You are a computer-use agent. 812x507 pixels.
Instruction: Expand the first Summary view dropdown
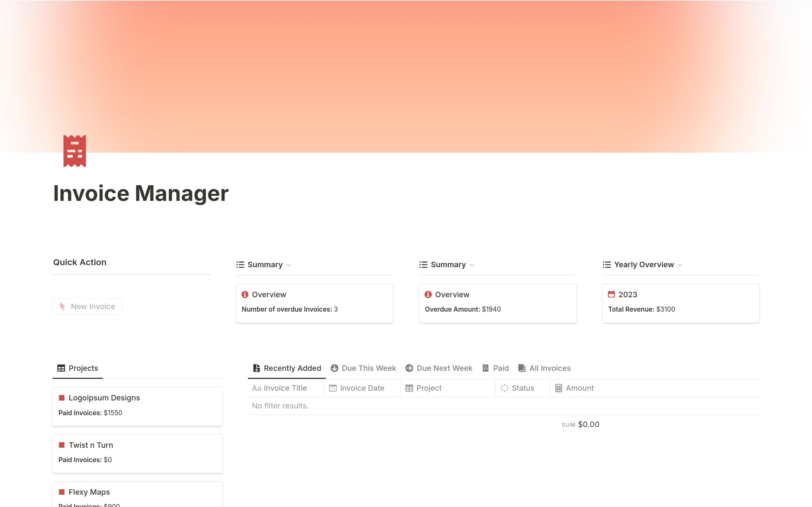[x=289, y=265]
